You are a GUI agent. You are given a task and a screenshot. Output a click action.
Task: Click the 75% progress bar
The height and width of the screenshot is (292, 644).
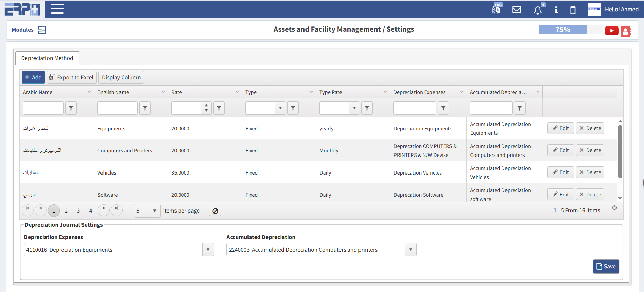click(563, 30)
